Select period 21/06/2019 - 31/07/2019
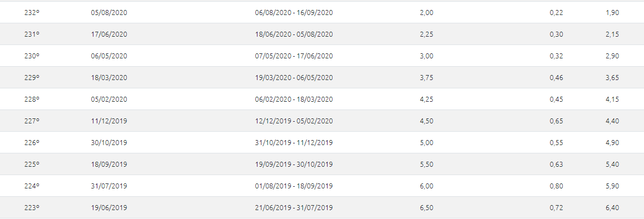The height and width of the screenshot is (219, 644). click(x=294, y=208)
